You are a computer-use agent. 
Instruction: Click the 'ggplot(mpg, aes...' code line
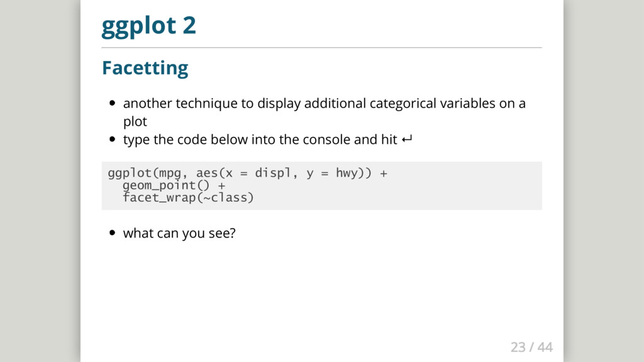(x=247, y=173)
